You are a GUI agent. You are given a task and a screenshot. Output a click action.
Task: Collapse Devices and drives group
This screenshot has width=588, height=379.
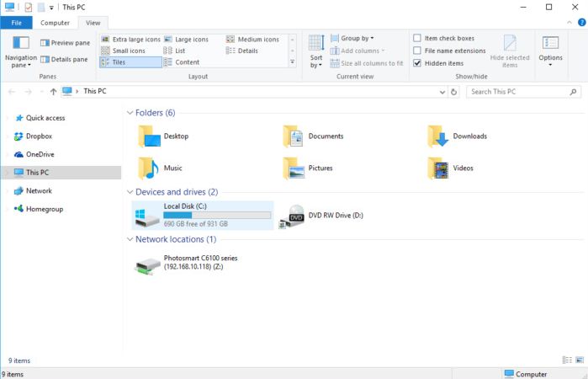point(130,192)
